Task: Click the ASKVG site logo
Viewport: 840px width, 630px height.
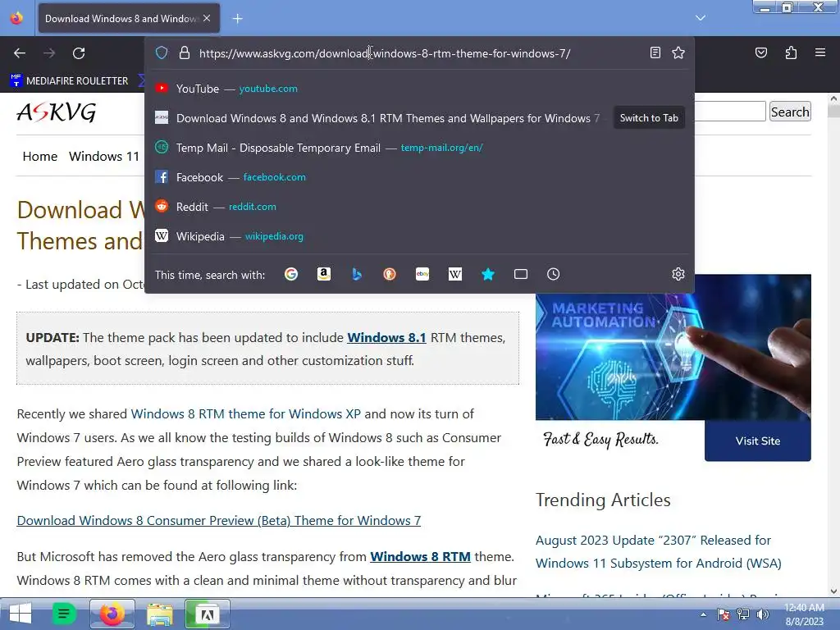Action: (x=57, y=112)
